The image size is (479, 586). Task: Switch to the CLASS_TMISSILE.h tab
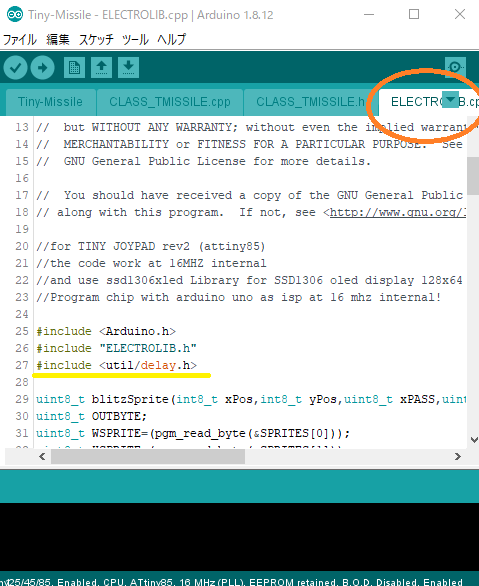point(310,102)
